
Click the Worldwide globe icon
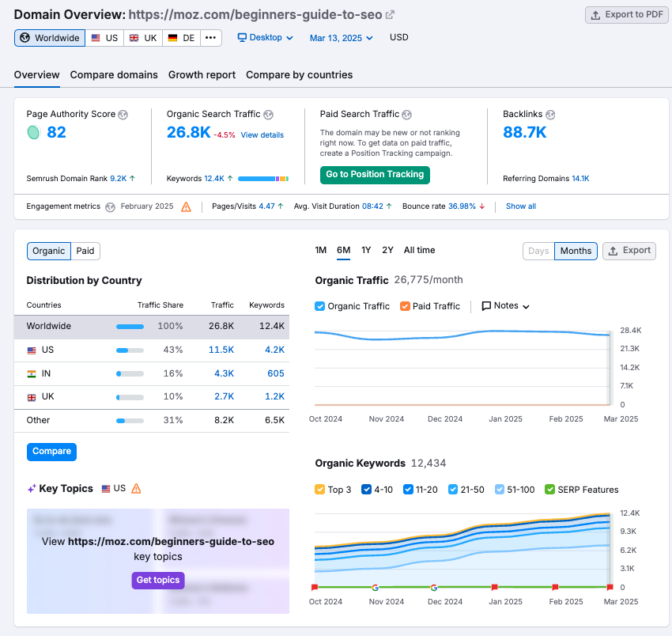click(25, 38)
